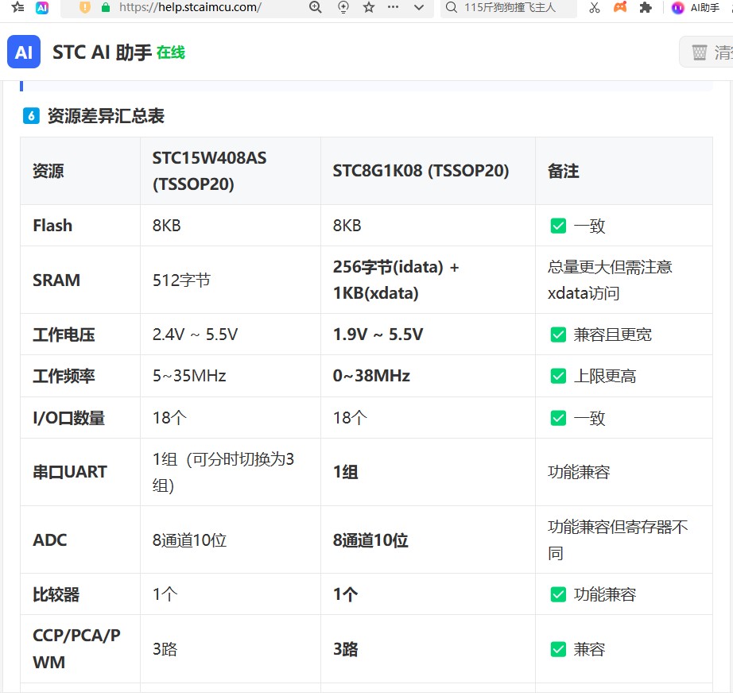Click the green check in the I/O口数量 row
This screenshot has height=700, width=733.
(558, 418)
